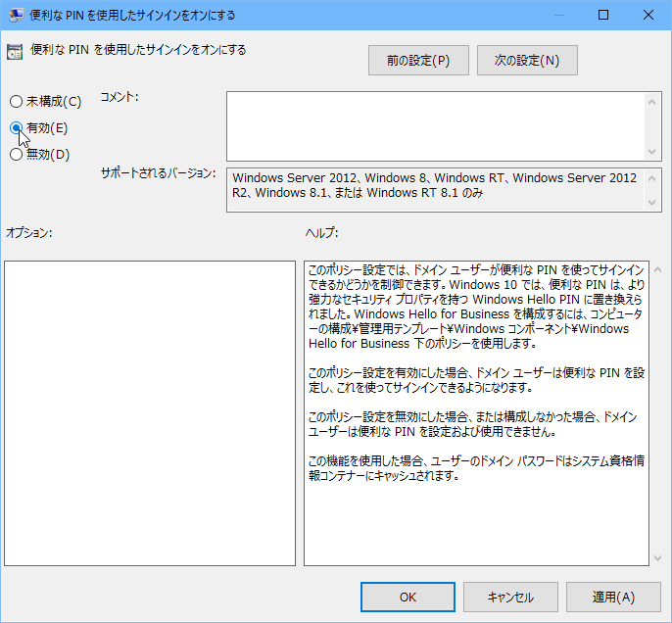The image size is (672, 623).
Task: Click help pane scroll down arrow
Action: [658, 558]
